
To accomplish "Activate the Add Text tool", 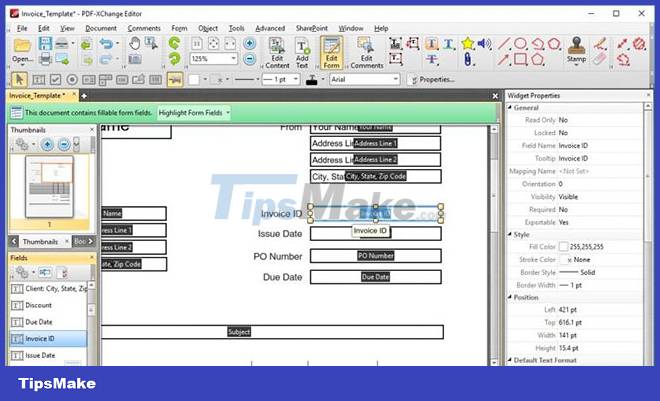I will 302,53.
